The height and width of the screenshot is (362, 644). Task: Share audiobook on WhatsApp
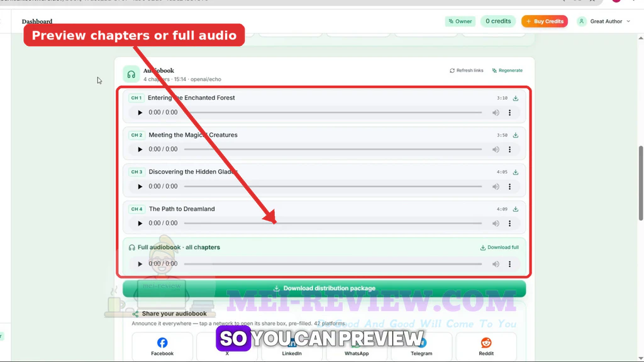(357, 346)
